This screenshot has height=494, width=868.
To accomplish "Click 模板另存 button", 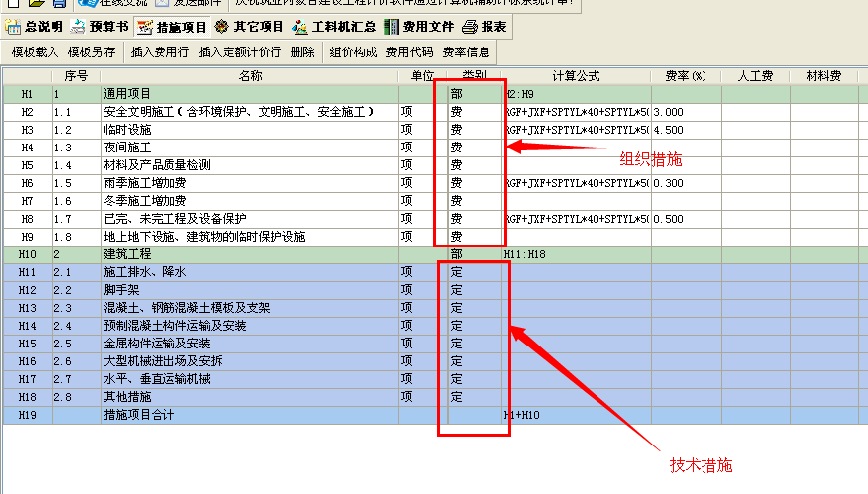I will (91, 51).
